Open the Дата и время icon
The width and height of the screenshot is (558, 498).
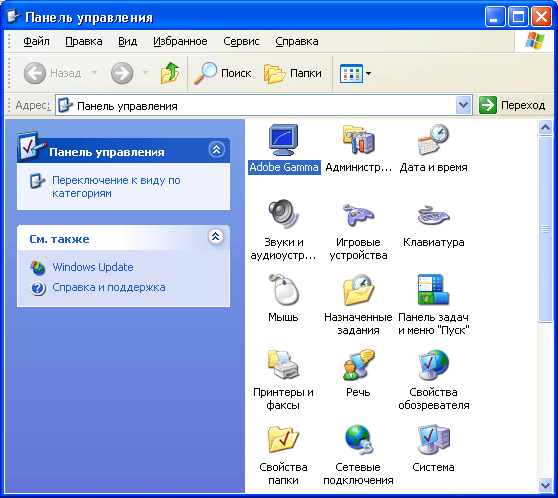coord(433,140)
